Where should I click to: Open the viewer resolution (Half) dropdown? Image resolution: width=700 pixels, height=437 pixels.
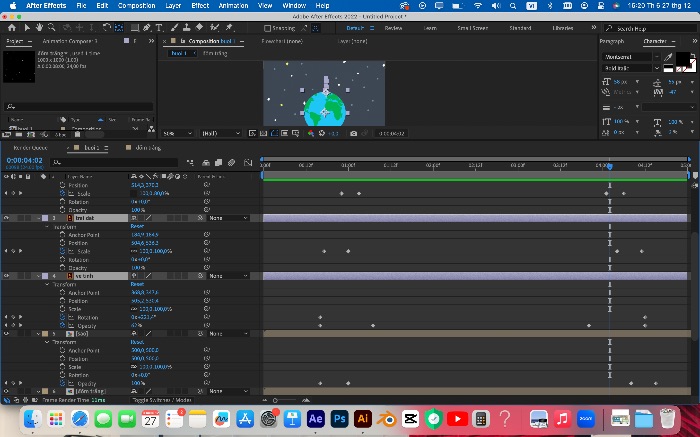coord(221,133)
